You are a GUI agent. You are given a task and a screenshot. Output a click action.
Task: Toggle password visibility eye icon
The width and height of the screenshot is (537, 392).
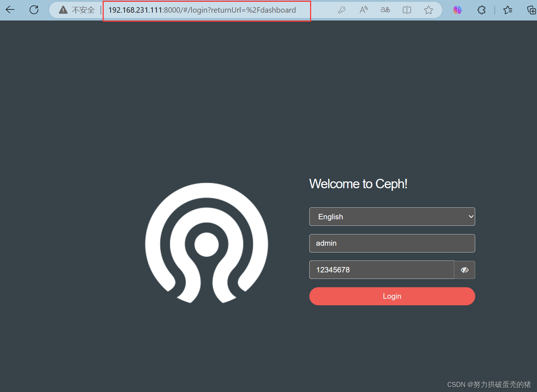point(465,270)
